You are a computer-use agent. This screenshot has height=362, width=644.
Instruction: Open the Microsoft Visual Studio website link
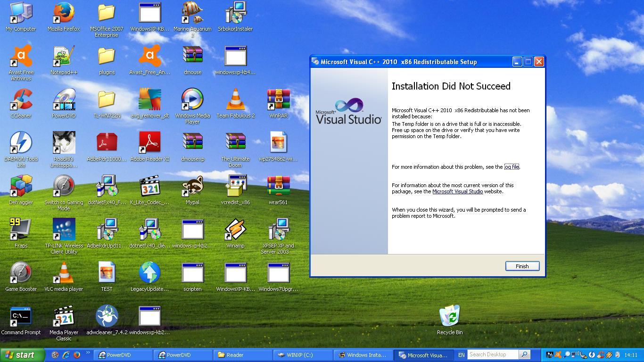(x=457, y=191)
